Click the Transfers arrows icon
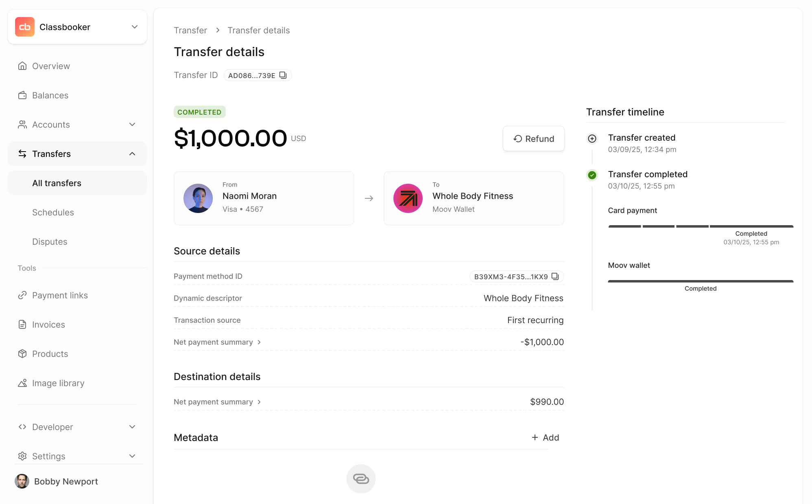Screen dimensions: 812x504 click(x=22, y=154)
